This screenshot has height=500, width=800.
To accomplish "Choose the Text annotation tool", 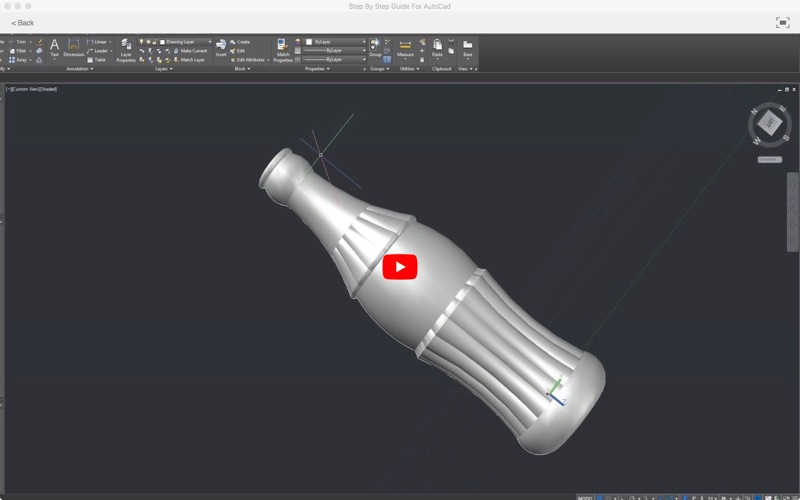I will point(54,48).
